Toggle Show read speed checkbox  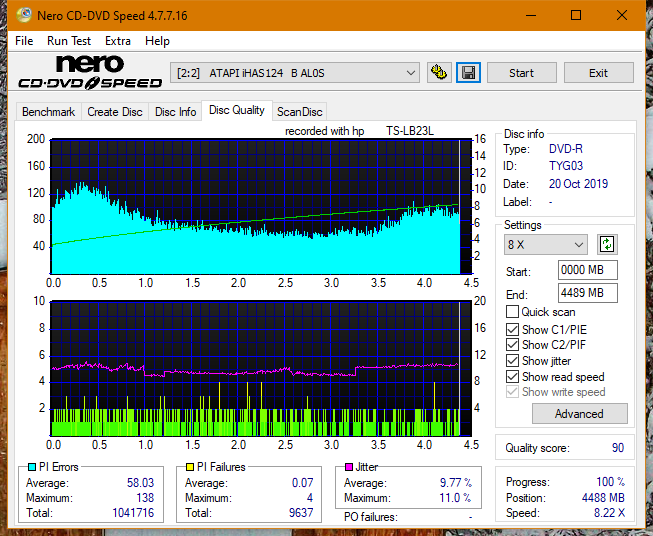tap(512, 376)
